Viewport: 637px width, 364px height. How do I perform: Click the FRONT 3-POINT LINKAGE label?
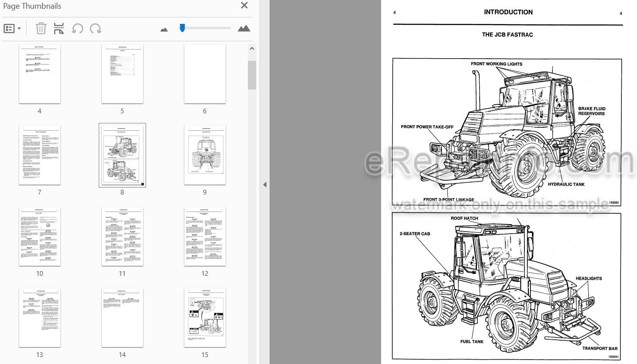[449, 200]
